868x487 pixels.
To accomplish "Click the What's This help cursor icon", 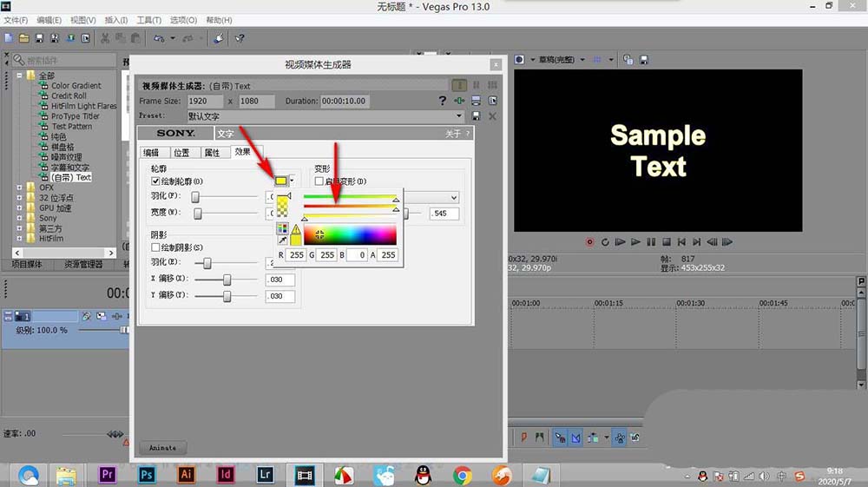I will [x=240, y=38].
